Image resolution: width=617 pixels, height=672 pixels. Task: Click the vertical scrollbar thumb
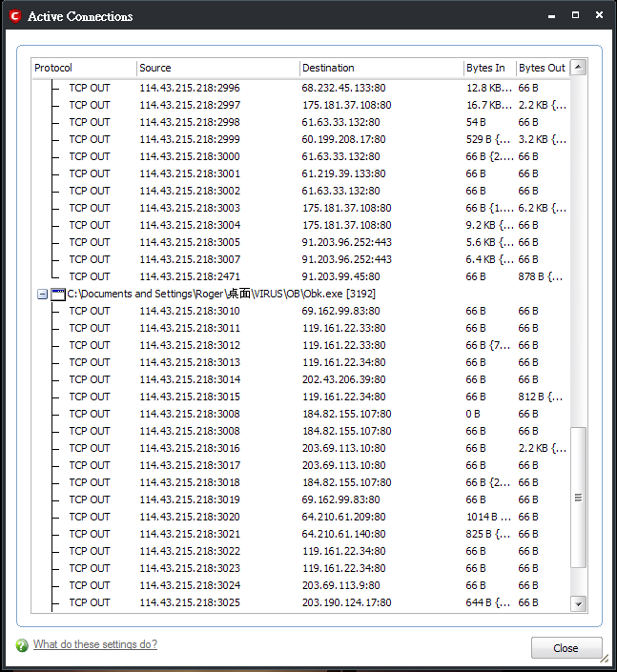579,498
